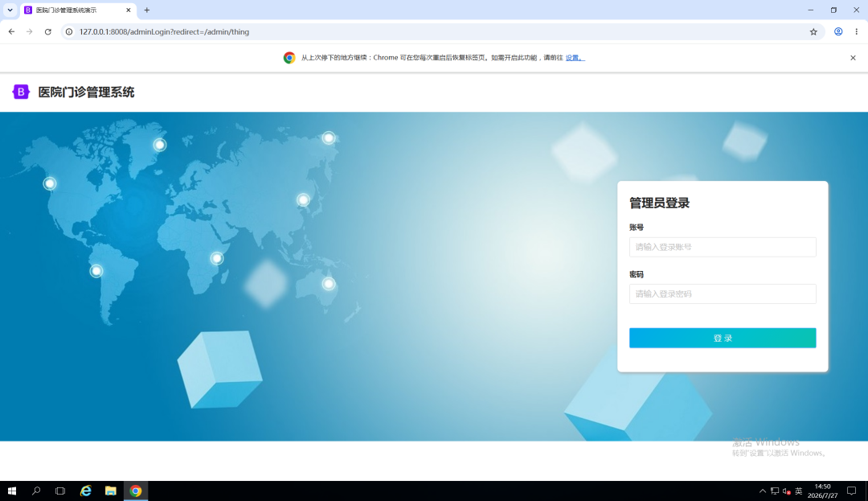The image size is (868, 501).
Task: Click the 登录 login button
Action: (x=723, y=338)
